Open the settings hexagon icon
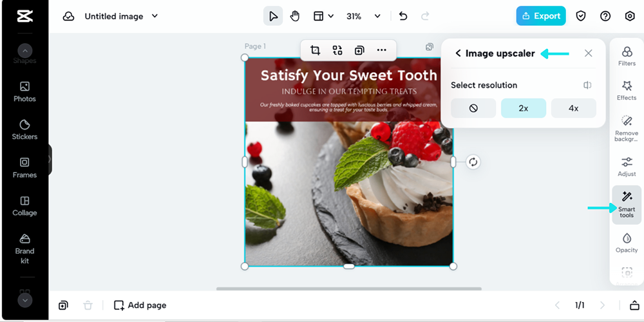Viewport: 644px width, 322px height. click(630, 16)
